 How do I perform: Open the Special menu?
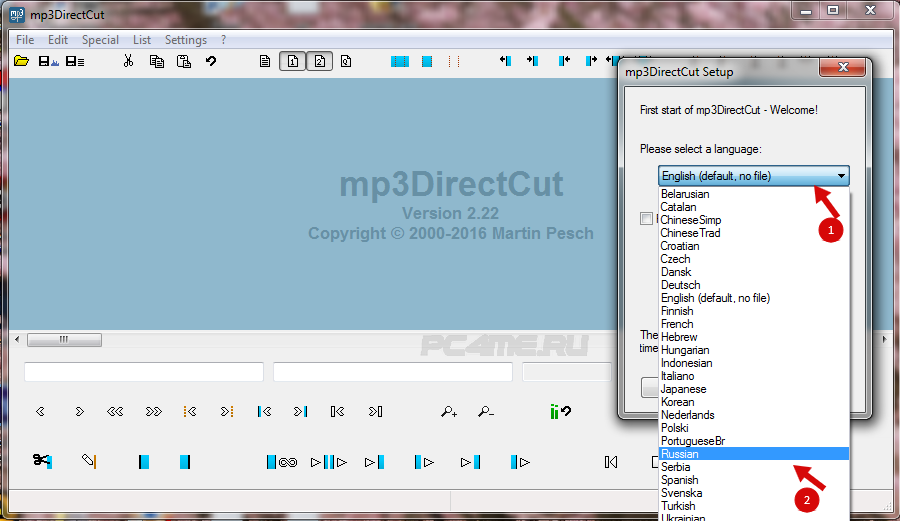point(100,40)
